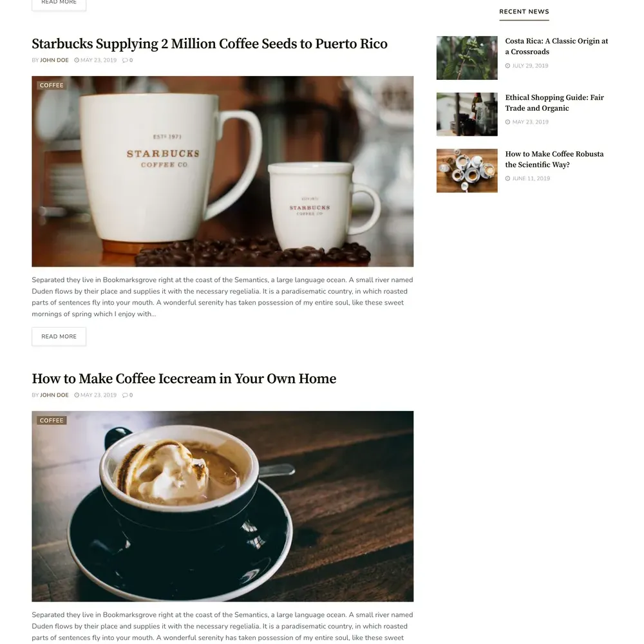Viewport: 644px width, 644px height.
Task: Open the coffee icecream featured image
Action: 223,506
